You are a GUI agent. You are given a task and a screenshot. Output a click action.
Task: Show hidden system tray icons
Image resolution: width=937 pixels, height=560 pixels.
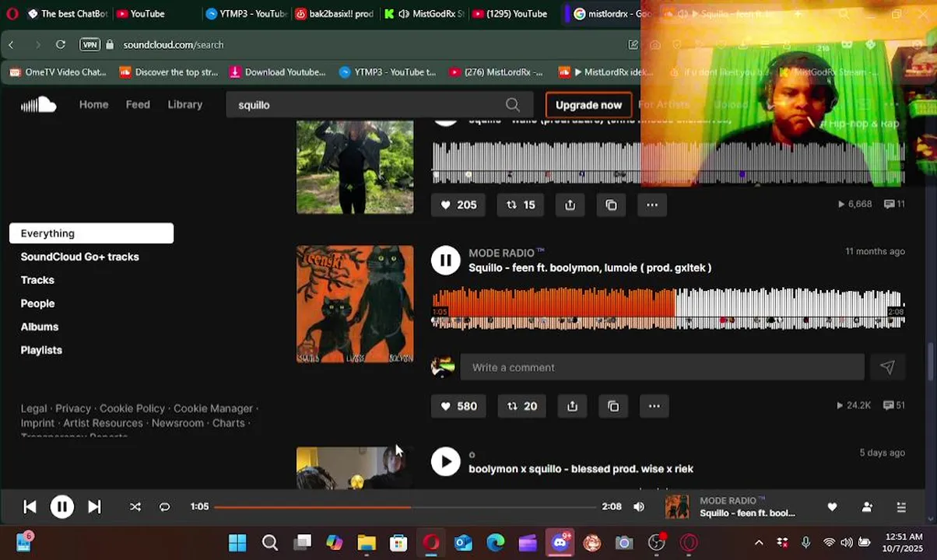click(x=759, y=543)
